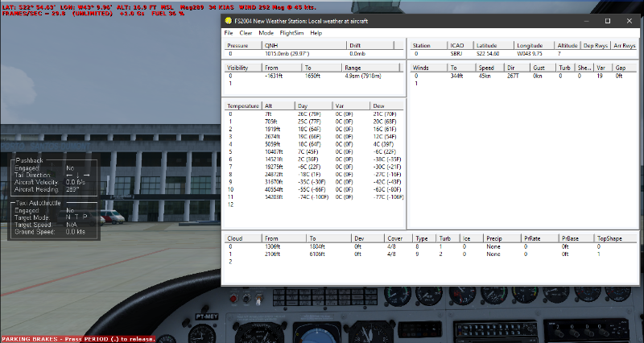
Task: Click the left tail direction arrow in Pushback
Action: pos(69,175)
